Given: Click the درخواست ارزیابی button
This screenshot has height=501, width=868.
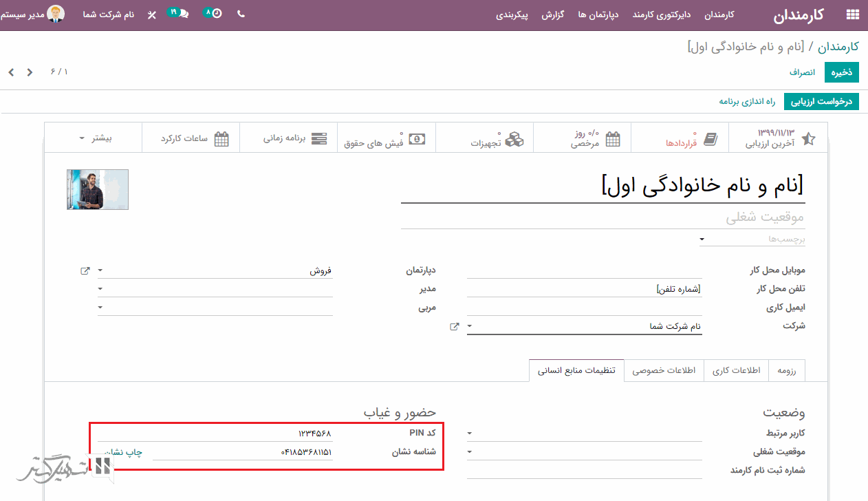Looking at the screenshot, I should pos(821,102).
